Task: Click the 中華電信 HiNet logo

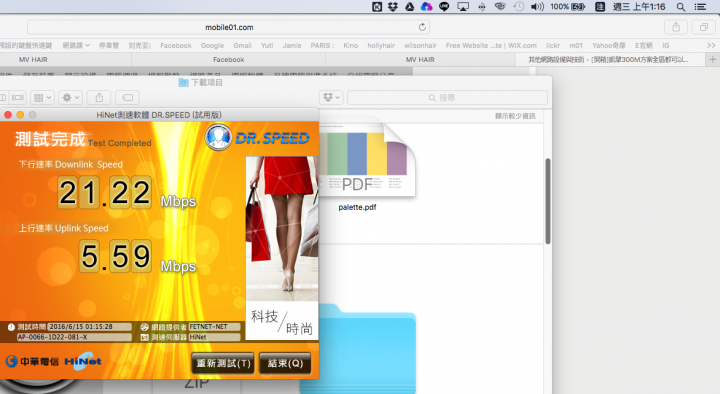Action: click(53, 361)
